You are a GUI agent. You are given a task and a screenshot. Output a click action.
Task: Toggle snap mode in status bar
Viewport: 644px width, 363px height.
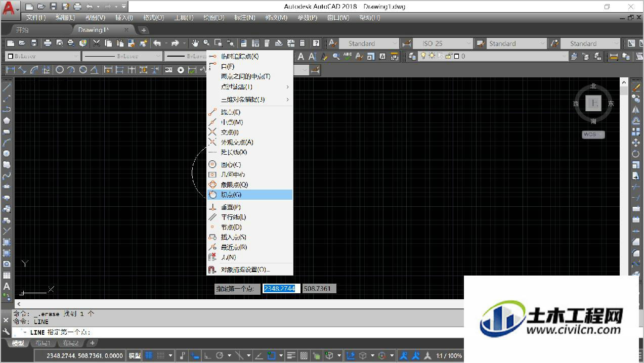point(161,355)
